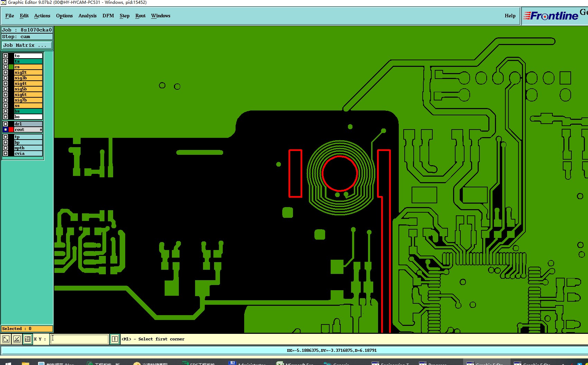This screenshot has width=588, height=365.
Task: Toggle the drl layer checkbox
Action: pyautogui.click(x=6, y=124)
